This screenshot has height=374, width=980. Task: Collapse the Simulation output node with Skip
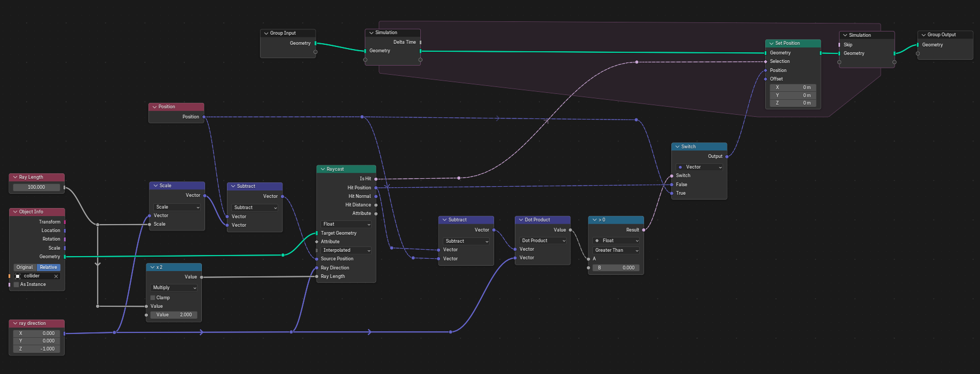[x=845, y=35]
